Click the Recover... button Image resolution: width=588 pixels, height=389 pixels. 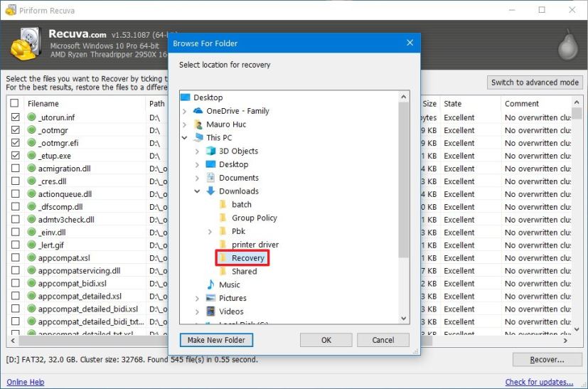point(547,360)
